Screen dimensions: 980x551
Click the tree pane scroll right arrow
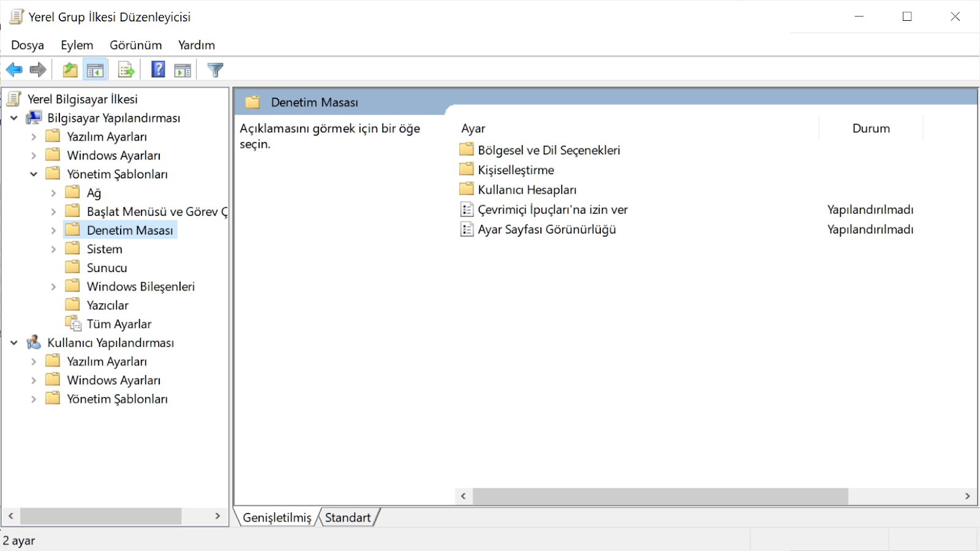click(217, 516)
